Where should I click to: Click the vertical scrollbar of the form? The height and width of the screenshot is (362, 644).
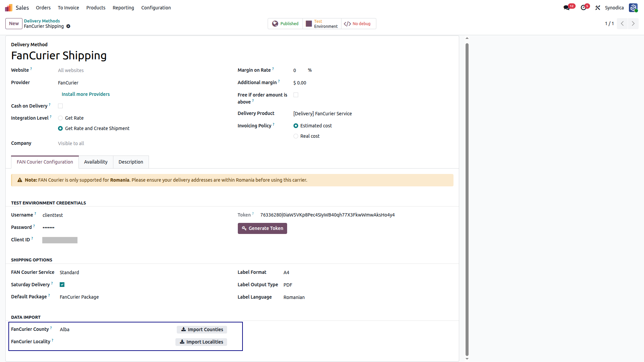pyautogui.click(x=467, y=199)
